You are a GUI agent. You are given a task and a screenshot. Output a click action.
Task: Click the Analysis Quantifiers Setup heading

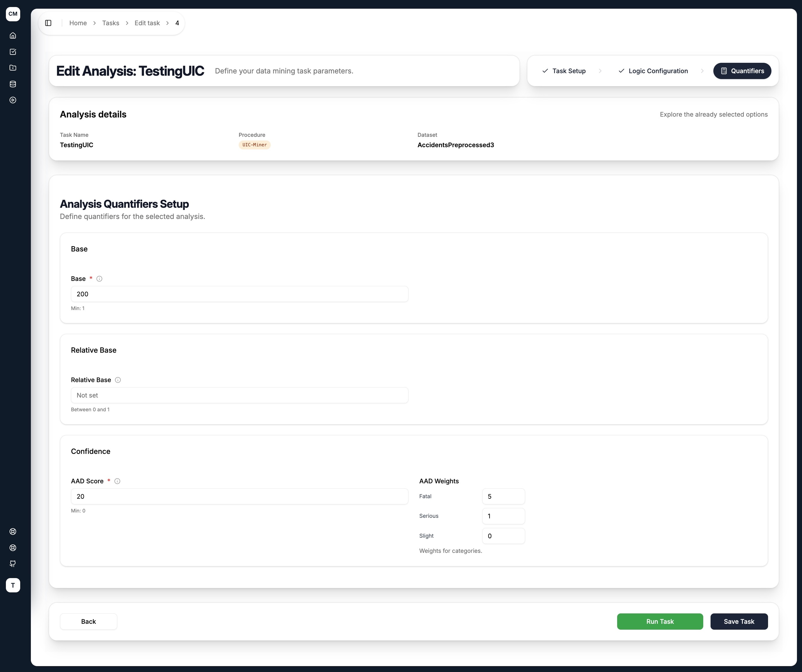(x=125, y=204)
